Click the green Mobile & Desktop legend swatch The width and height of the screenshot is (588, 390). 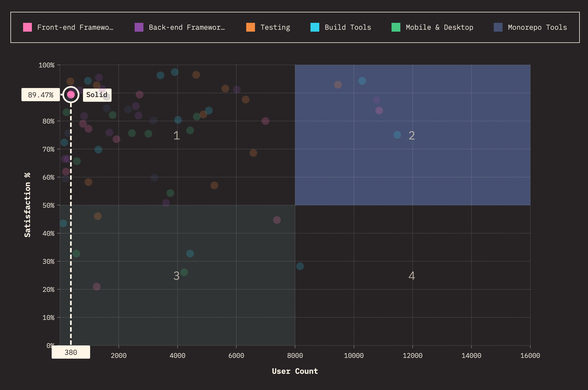pyautogui.click(x=396, y=27)
